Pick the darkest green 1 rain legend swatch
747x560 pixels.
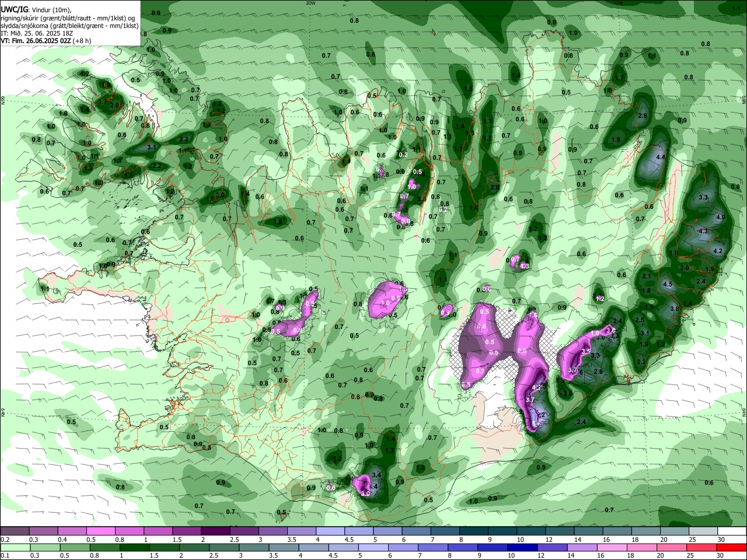[x=134, y=547]
